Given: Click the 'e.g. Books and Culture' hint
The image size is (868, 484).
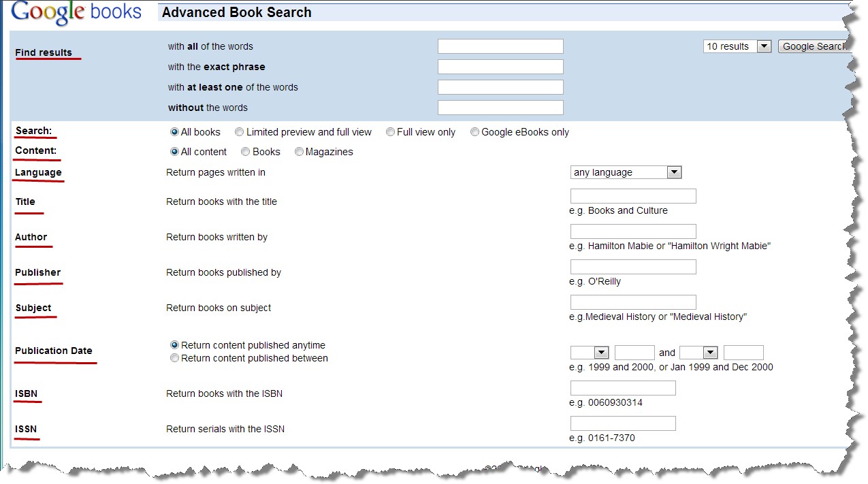Looking at the screenshot, I should (x=618, y=210).
